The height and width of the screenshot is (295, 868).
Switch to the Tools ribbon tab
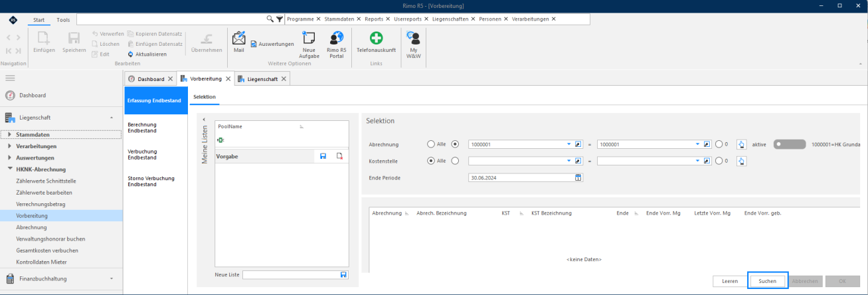click(63, 20)
